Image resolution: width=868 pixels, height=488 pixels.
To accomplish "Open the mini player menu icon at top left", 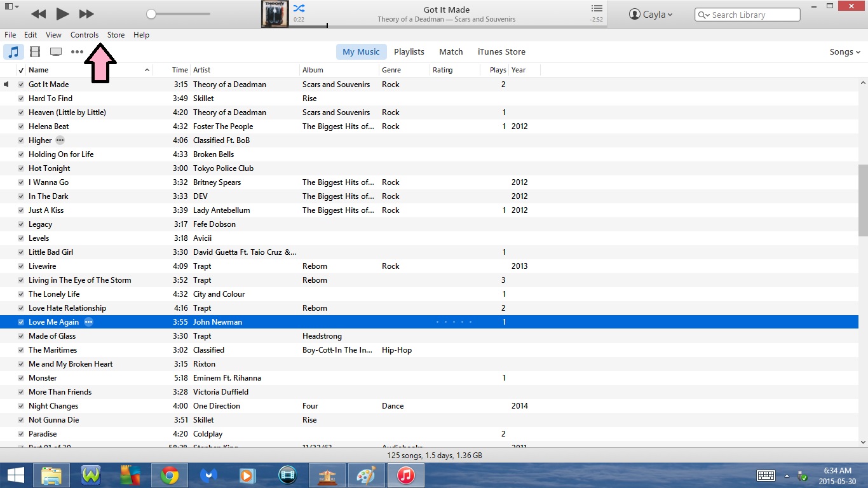I will point(11,7).
